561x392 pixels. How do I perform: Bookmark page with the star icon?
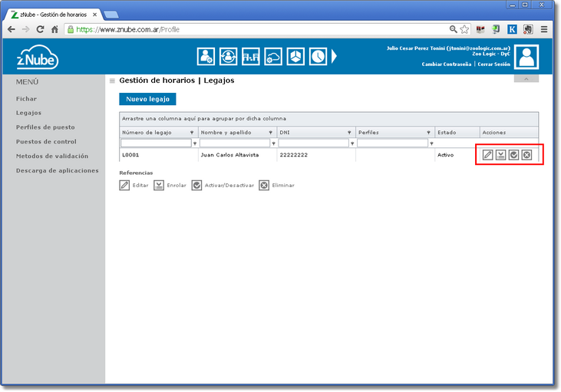coord(464,29)
